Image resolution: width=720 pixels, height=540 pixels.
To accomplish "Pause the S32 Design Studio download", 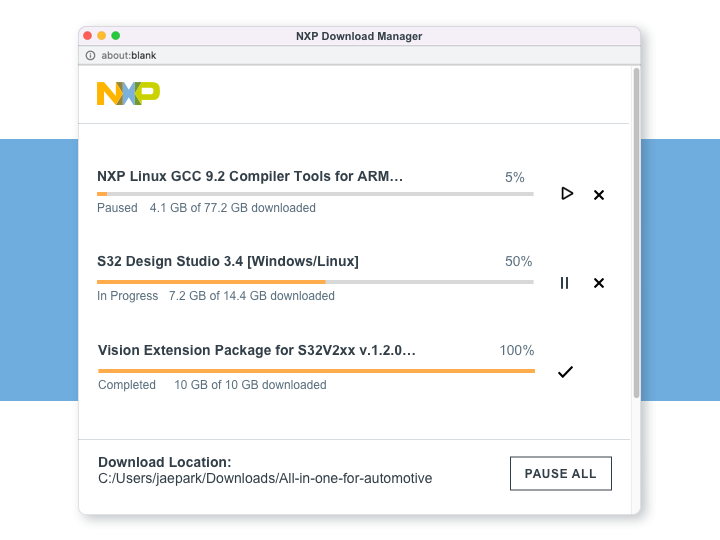I will [x=565, y=283].
